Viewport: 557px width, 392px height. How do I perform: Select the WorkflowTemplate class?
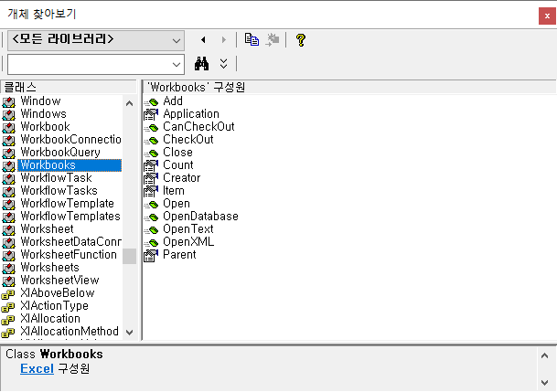[x=67, y=203]
